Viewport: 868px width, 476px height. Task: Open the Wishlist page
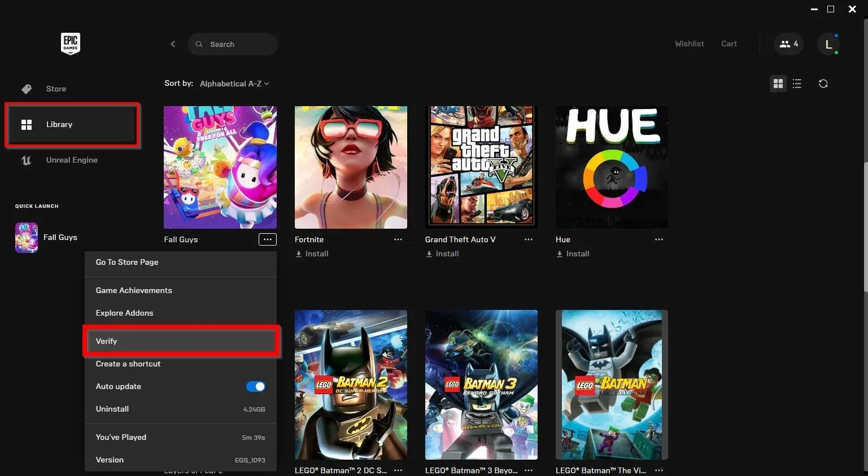point(689,43)
